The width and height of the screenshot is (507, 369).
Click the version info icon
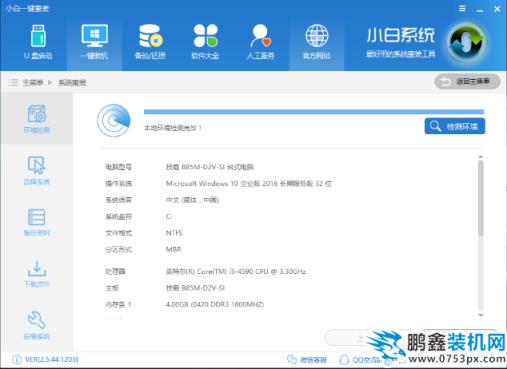point(16,359)
